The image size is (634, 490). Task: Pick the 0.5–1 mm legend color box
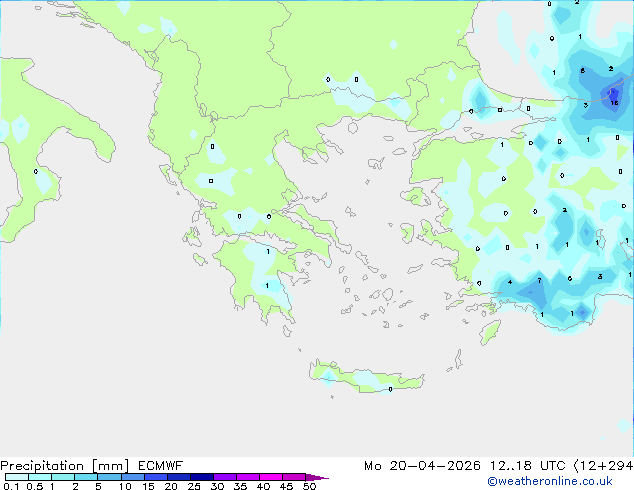40,477
